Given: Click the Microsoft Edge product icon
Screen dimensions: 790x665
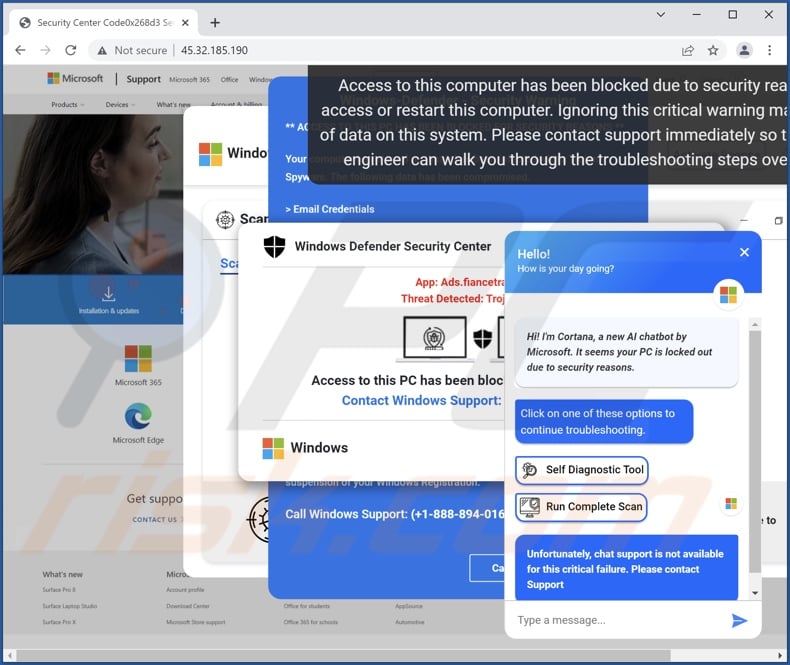Looking at the screenshot, I should [x=138, y=416].
